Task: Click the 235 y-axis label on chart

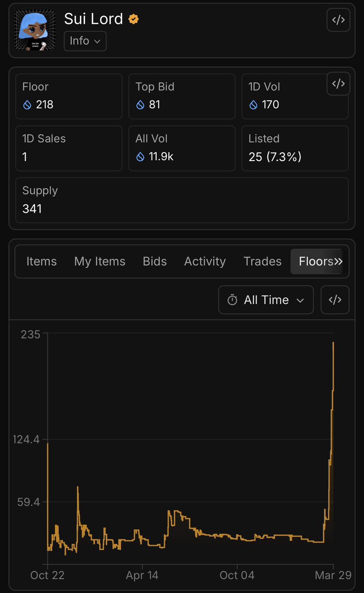Action: click(x=30, y=334)
